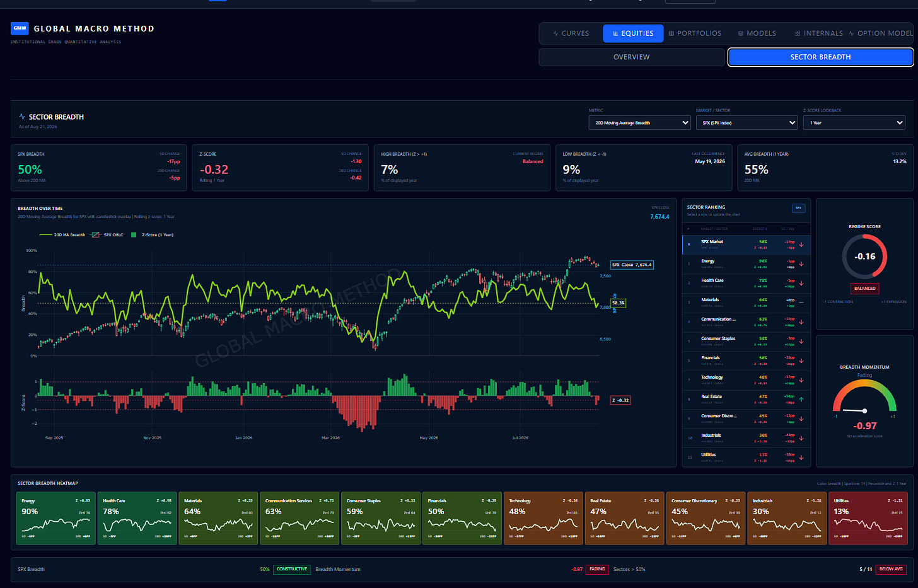
Task: Select the Overview button
Action: 632,57
